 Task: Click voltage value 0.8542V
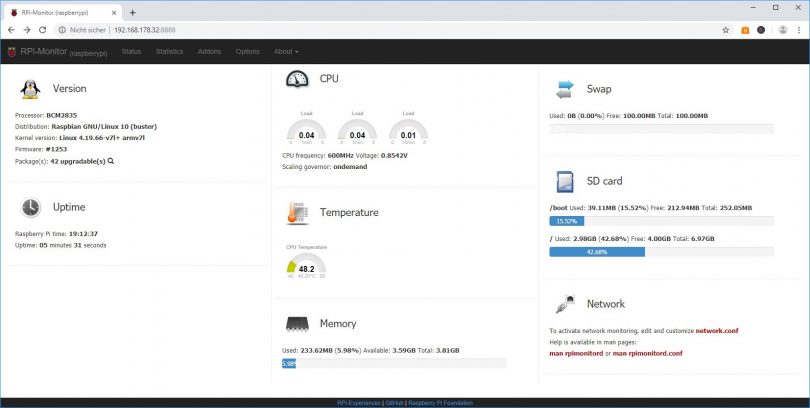point(394,155)
